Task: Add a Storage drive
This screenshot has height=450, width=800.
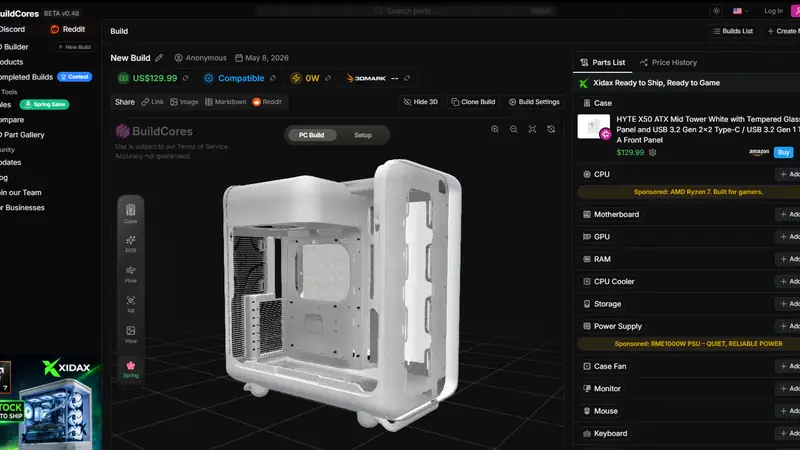Action: [789, 304]
